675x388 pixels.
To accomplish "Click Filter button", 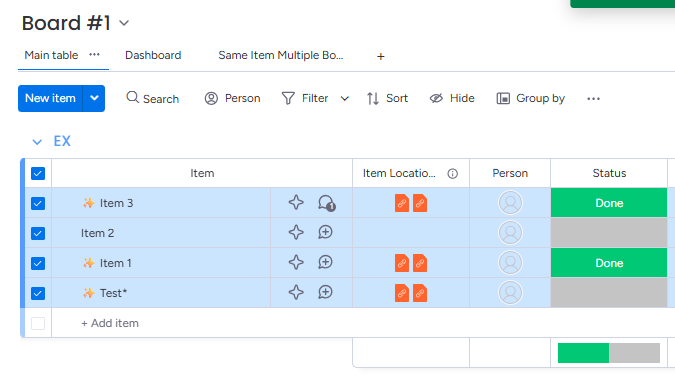I will pos(305,99).
